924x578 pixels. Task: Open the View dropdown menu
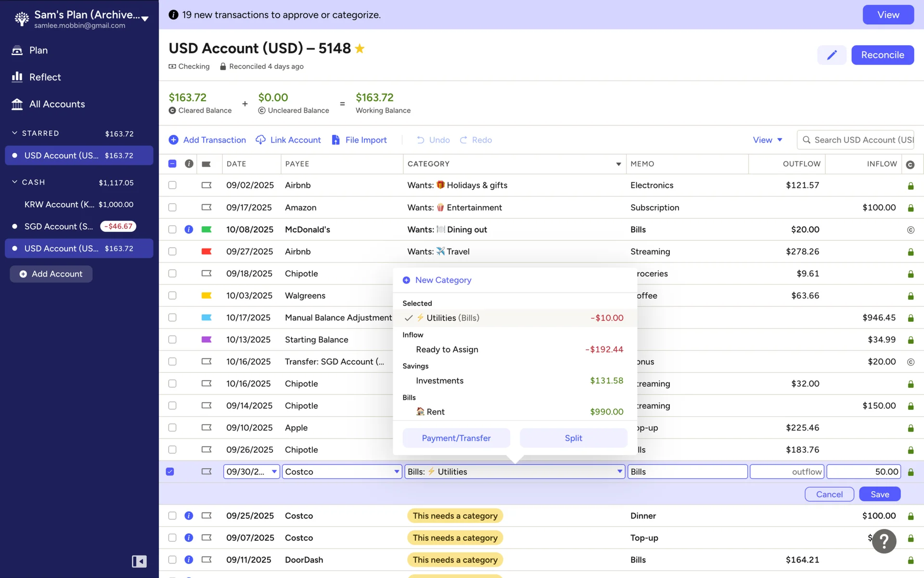(x=767, y=140)
